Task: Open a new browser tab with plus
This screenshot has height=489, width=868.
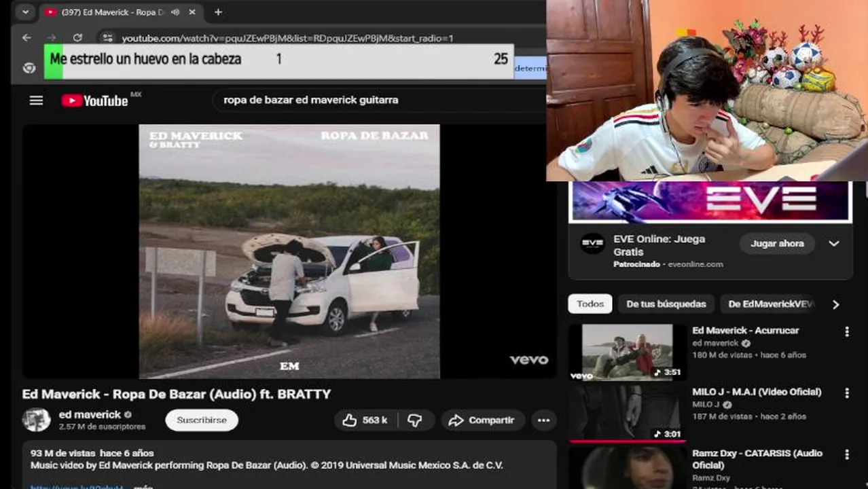Action: [218, 12]
